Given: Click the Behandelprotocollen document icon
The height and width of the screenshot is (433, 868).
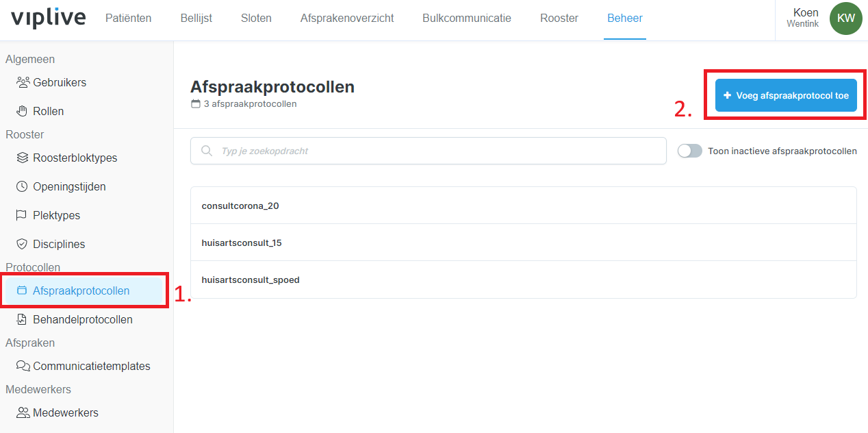Looking at the screenshot, I should pyautogui.click(x=22, y=319).
